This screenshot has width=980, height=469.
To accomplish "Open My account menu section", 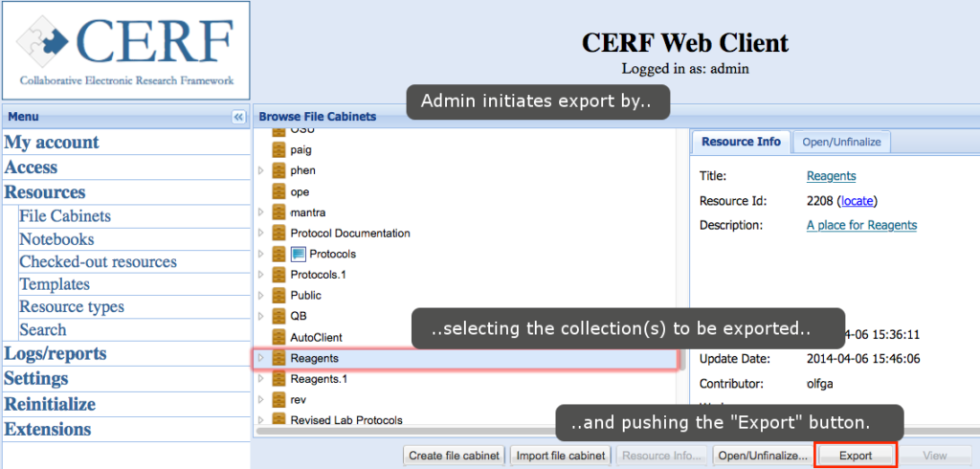I will 52,142.
